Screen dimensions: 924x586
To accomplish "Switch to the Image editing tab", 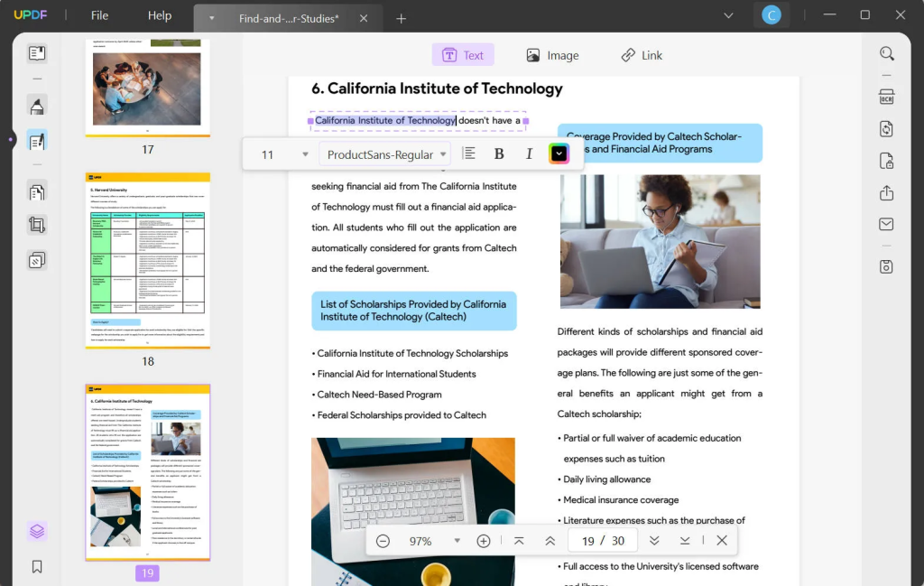I will coord(553,55).
